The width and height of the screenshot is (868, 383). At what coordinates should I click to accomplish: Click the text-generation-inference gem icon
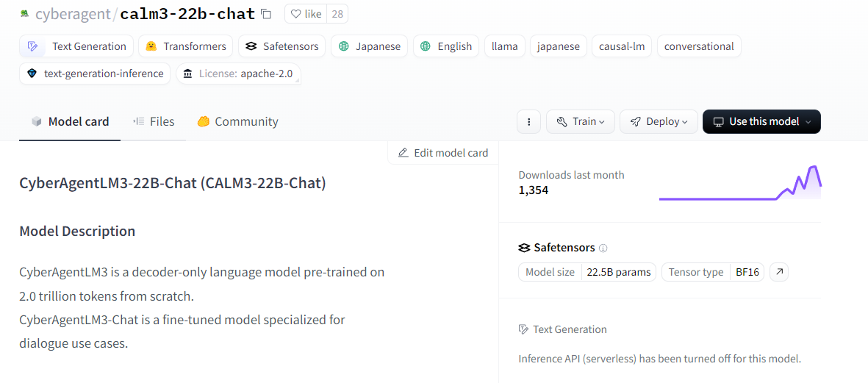[x=32, y=73]
